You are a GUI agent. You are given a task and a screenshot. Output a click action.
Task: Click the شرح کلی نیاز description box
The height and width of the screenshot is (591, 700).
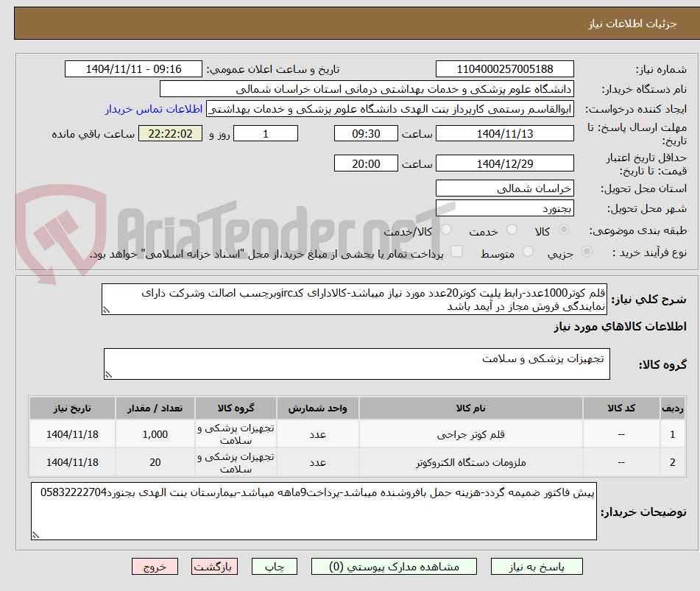pos(354,299)
